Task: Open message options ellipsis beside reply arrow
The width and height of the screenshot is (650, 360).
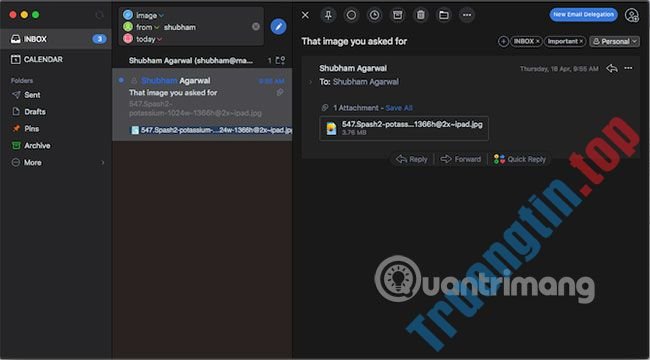Action: pyautogui.click(x=628, y=68)
